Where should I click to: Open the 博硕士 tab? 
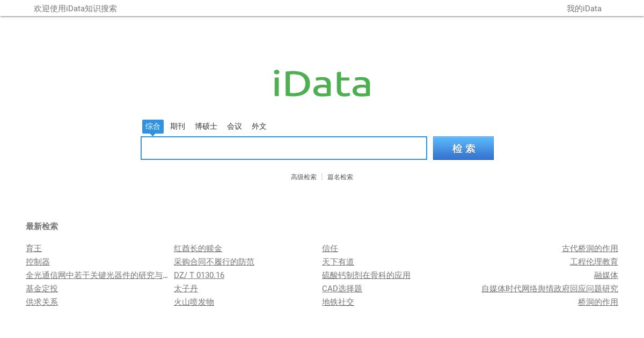(206, 127)
